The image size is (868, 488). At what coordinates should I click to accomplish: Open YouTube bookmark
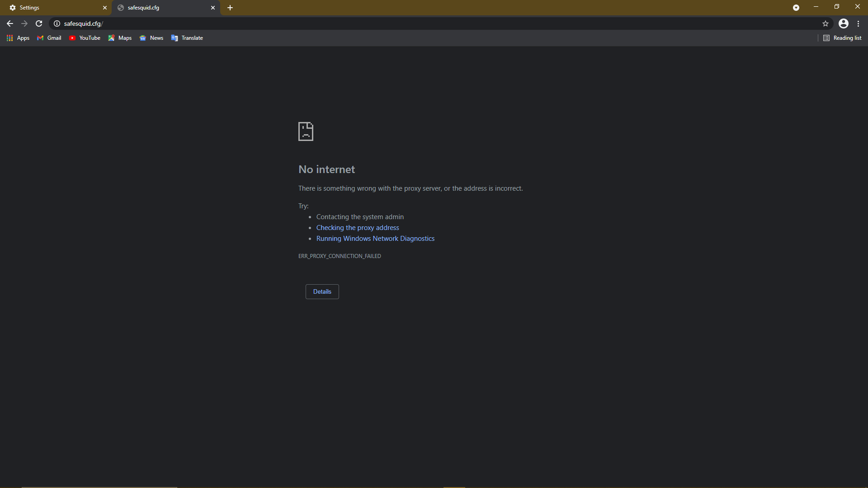(85, 38)
